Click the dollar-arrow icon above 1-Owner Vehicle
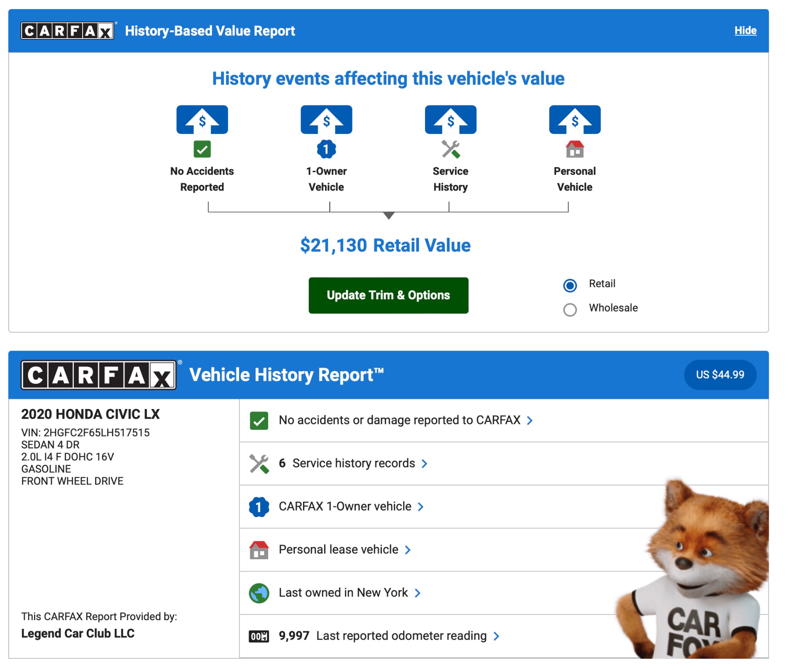The width and height of the screenshot is (797, 672). [x=326, y=119]
